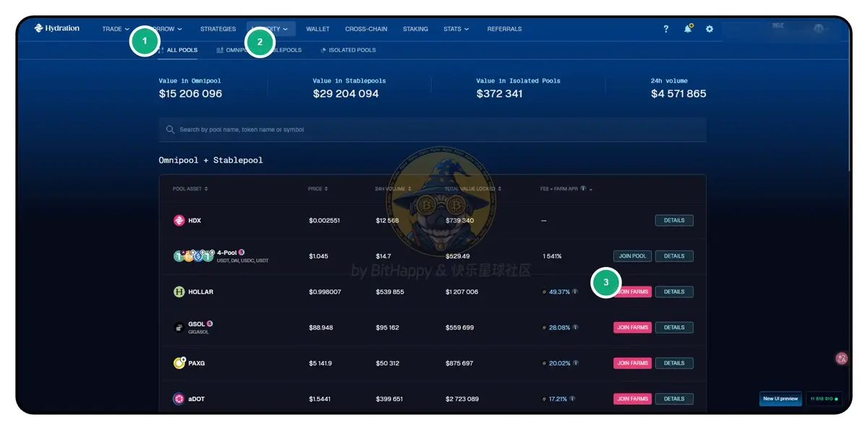Screen dimensions: 868x430
Task: Go to STAKING page
Action: coord(415,29)
